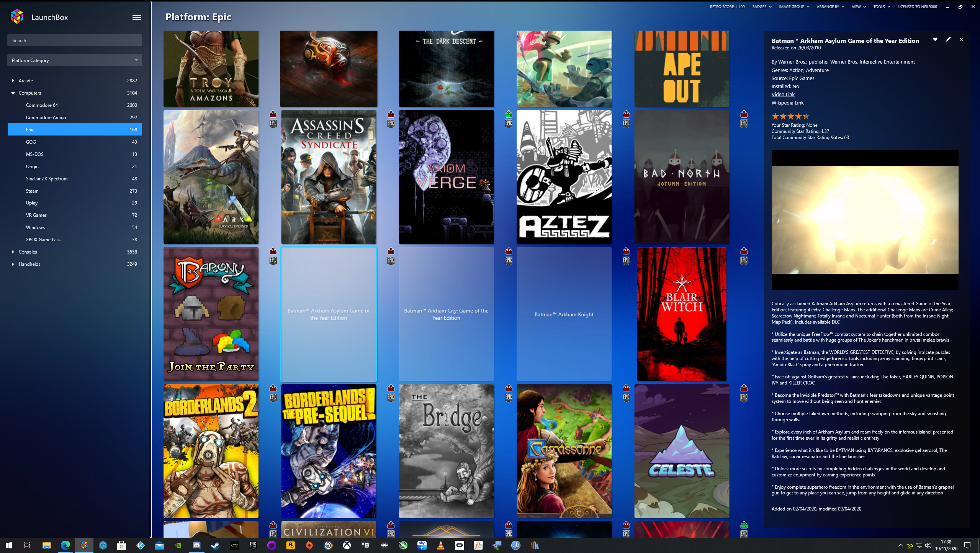Show hidden system tray icons
Screen dimensions: 980x553
point(900,545)
